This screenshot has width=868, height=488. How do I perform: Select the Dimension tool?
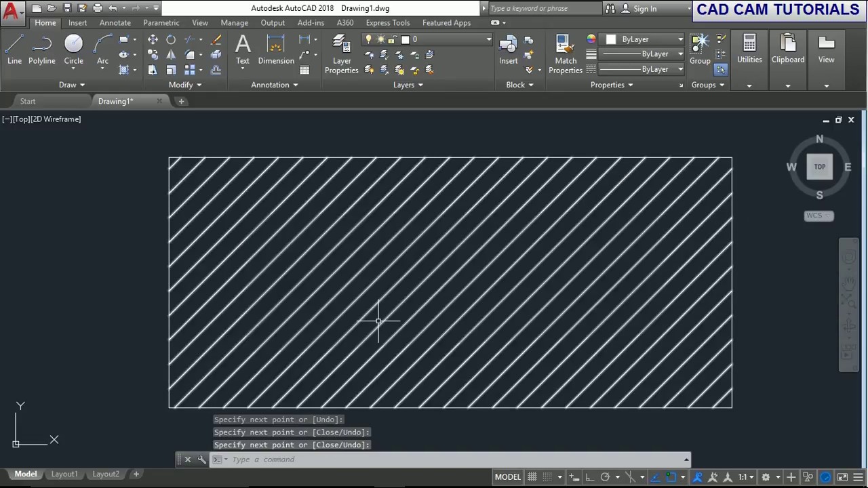(x=276, y=51)
